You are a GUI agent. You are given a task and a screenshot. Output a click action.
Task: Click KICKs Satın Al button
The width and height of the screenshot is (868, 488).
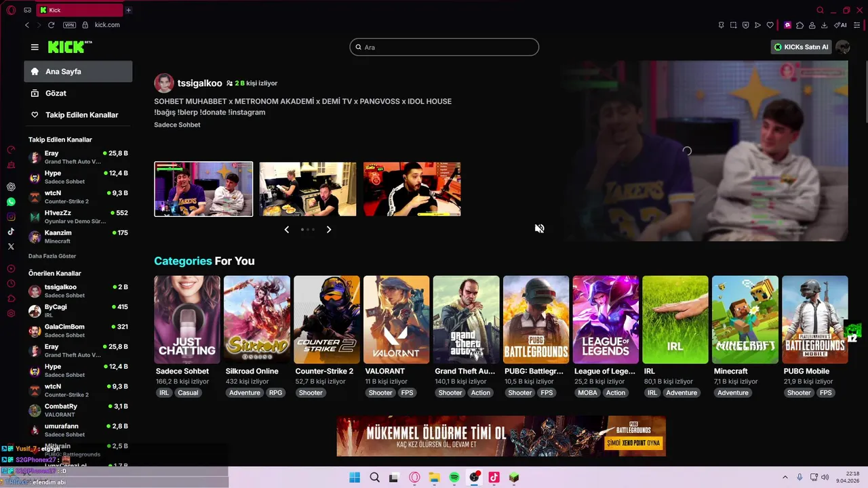tap(802, 47)
